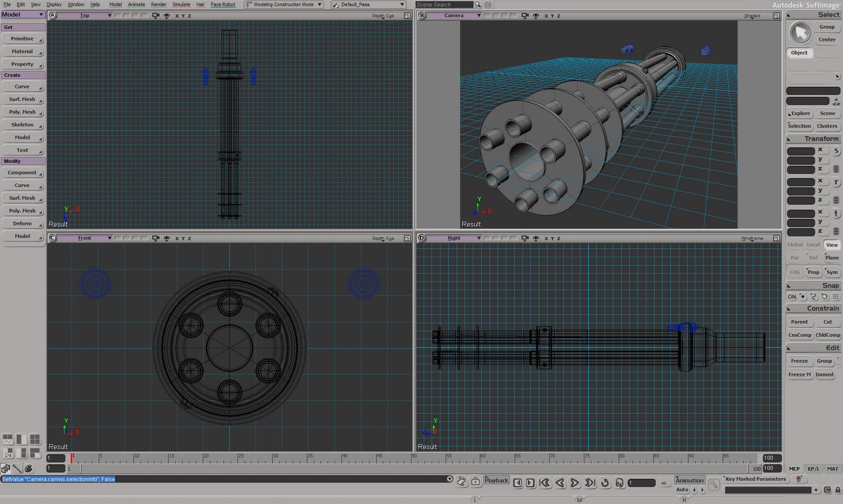
Task: Click the current frame input field in playback
Action: click(641, 483)
